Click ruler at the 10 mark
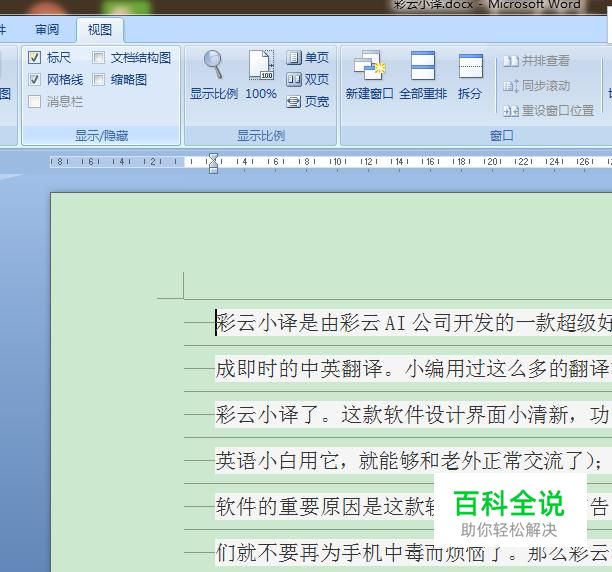Viewport: 612px width, 572px height. click(x=337, y=162)
